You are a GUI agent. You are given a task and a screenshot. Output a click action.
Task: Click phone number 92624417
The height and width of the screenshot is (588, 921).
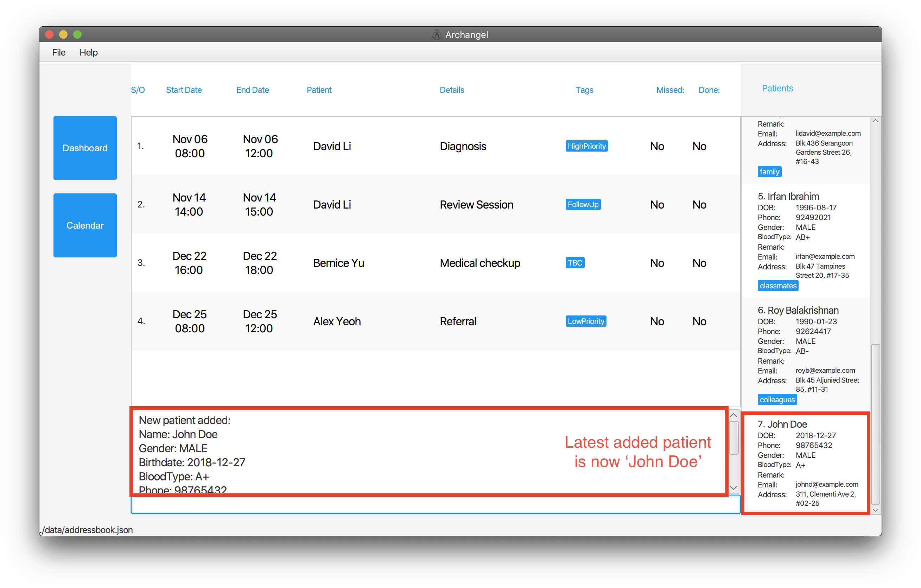click(x=813, y=332)
